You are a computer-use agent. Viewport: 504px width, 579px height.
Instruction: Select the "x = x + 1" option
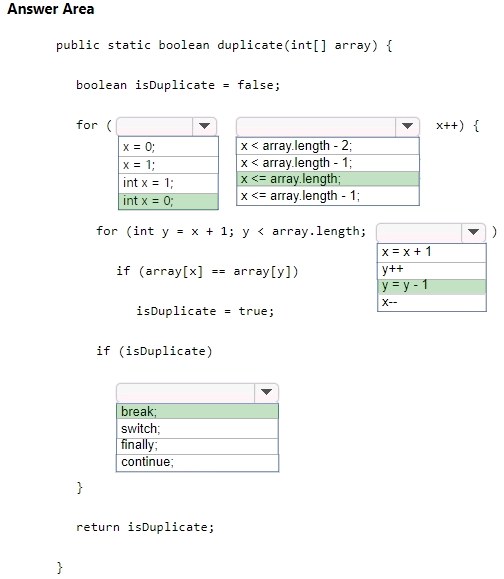click(x=432, y=253)
